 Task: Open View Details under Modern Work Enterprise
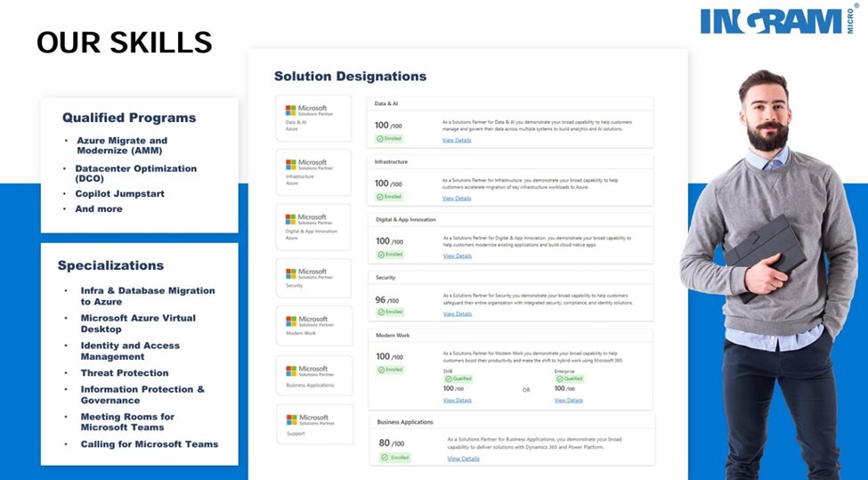[x=569, y=400]
